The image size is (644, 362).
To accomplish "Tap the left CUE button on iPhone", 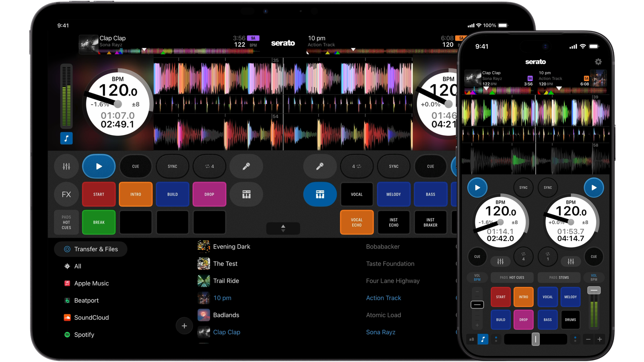I will point(477,257).
